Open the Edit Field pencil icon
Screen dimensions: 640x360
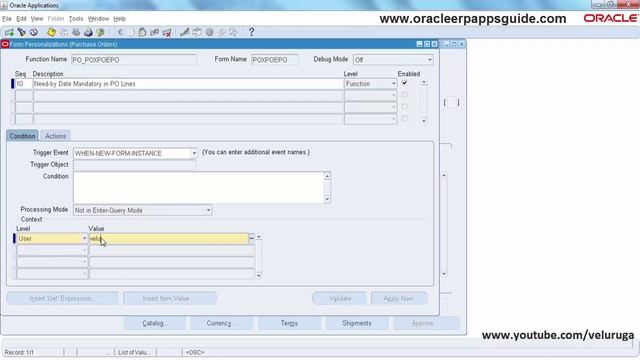184,32
